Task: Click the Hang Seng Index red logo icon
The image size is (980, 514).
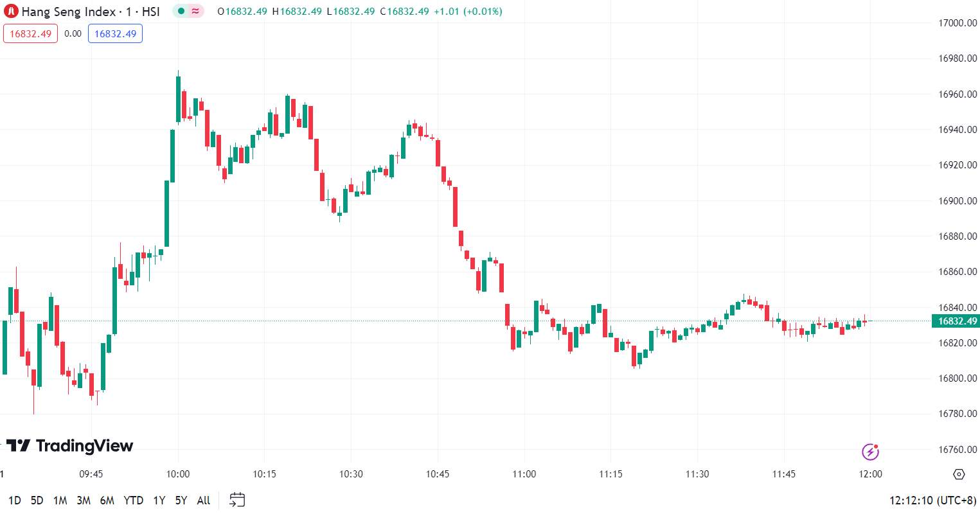Action: pos(11,12)
